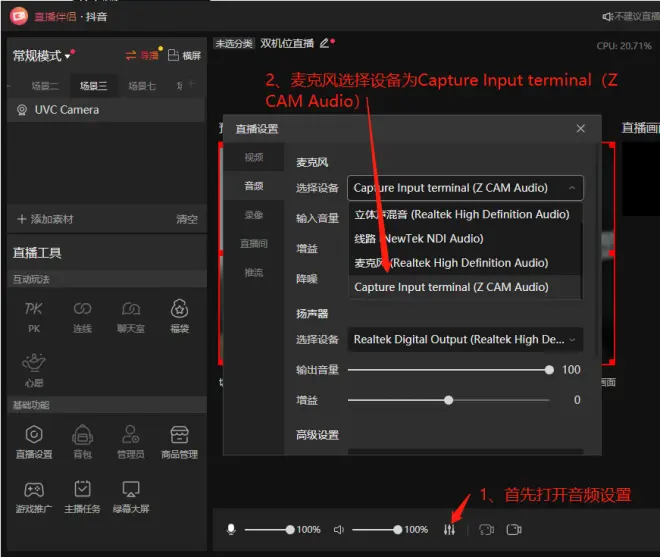Viewport: 660px width, 557px height.
Task: Adjust the bottom speaker volume slider
Action: [377, 530]
